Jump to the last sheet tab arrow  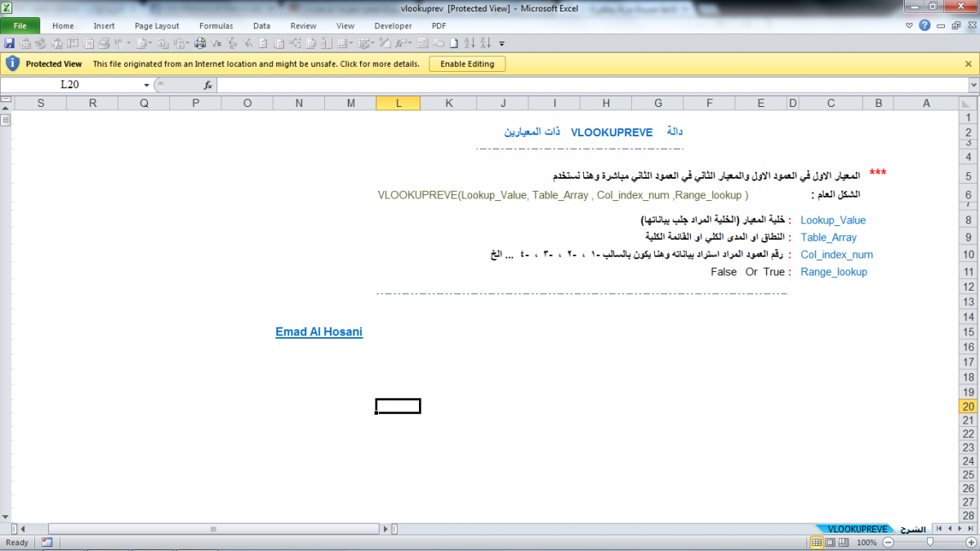969,529
